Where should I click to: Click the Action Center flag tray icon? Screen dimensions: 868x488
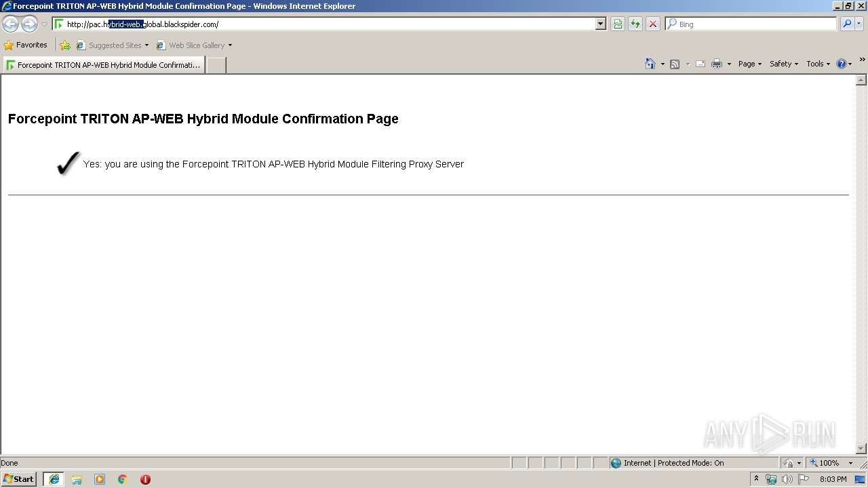pos(804,479)
